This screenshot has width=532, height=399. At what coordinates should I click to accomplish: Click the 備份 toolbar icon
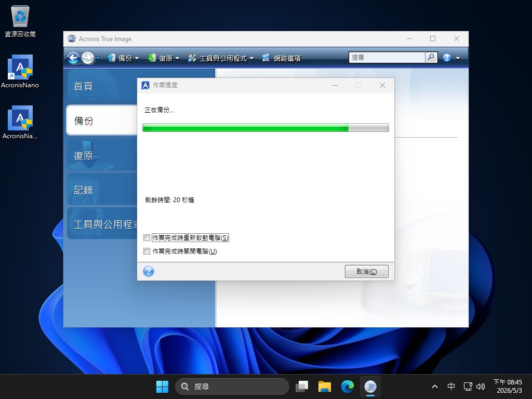click(111, 58)
